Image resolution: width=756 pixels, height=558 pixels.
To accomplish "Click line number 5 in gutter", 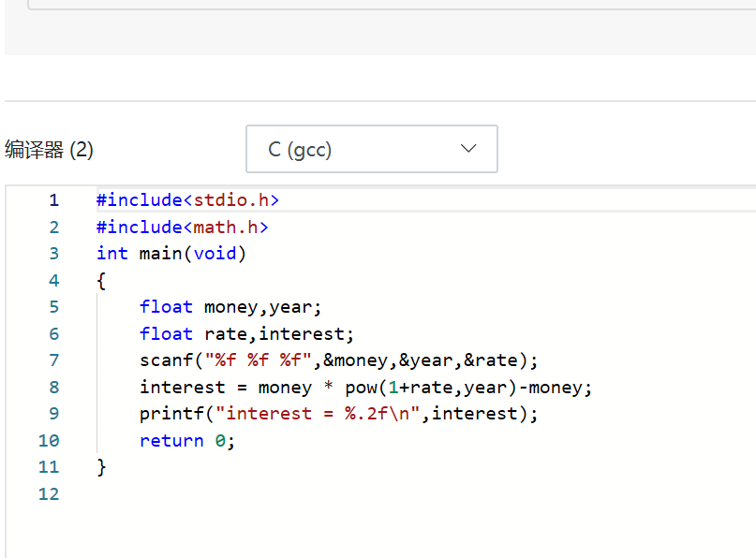I will tap(53, 307).
